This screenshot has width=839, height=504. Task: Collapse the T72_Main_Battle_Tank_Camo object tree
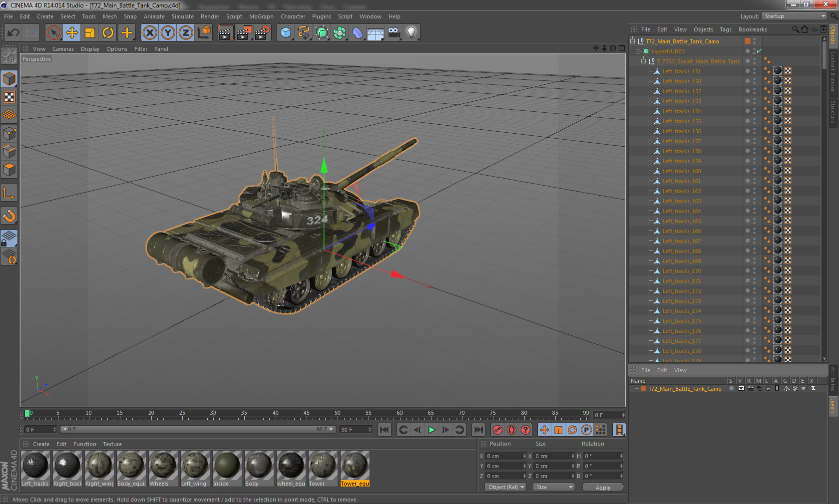(633, 41)
